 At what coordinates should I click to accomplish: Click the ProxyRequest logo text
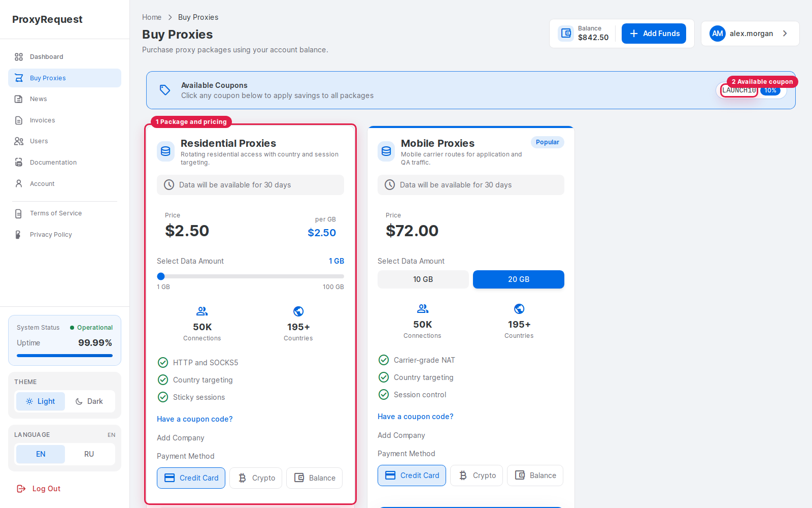(47, 19)
